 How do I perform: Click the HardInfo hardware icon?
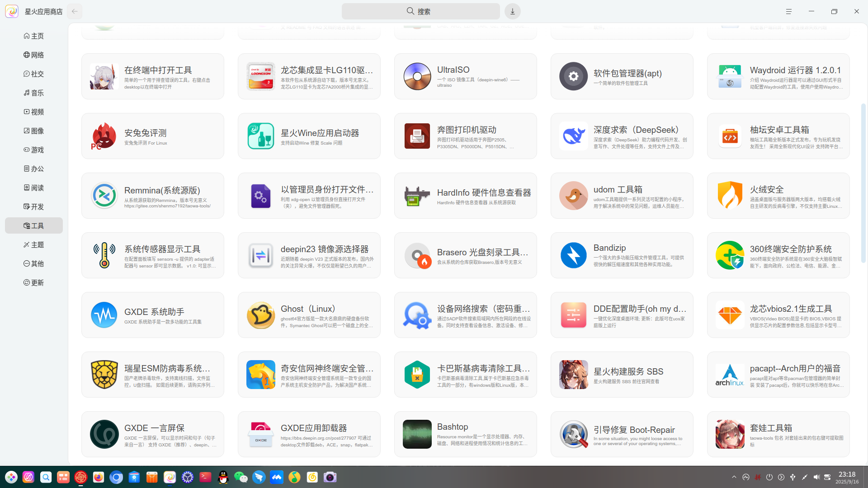pyautogui.click(x=417, y=196)
